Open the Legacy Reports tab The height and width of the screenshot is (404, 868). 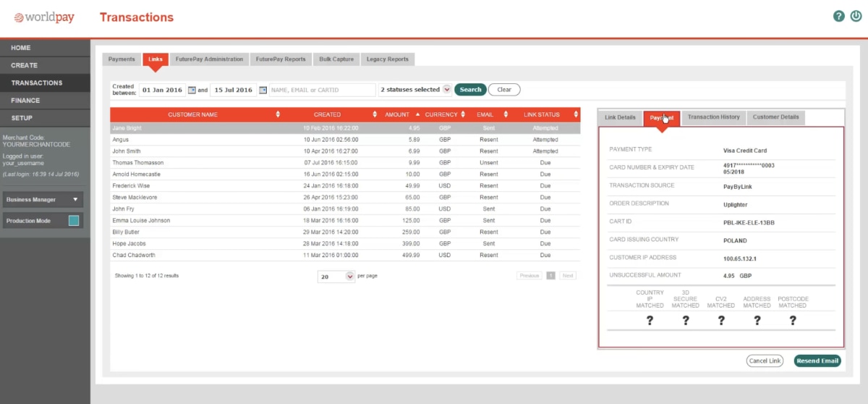click(388, 59)
